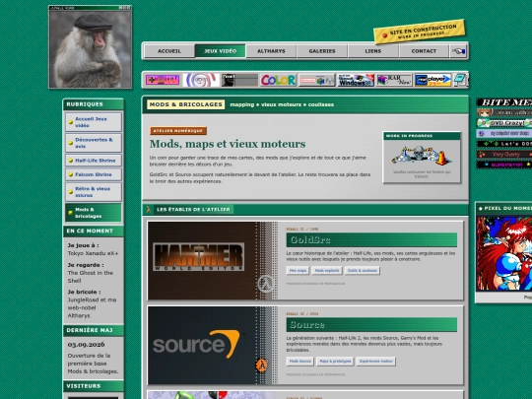This screenshot has width=532, height=399.
Task: Click the ATELIER NUMÉRIQUE orange tag
Action: point(178,131)
